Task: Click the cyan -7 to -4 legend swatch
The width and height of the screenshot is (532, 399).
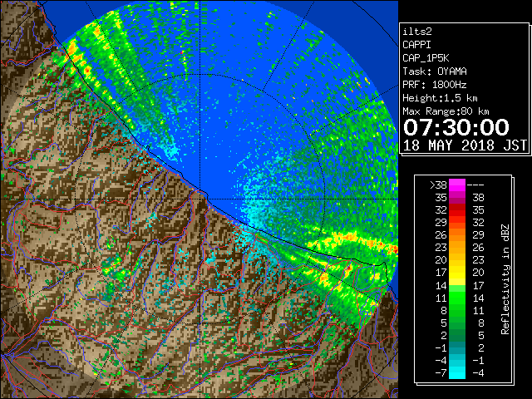Action: point(457,372)
